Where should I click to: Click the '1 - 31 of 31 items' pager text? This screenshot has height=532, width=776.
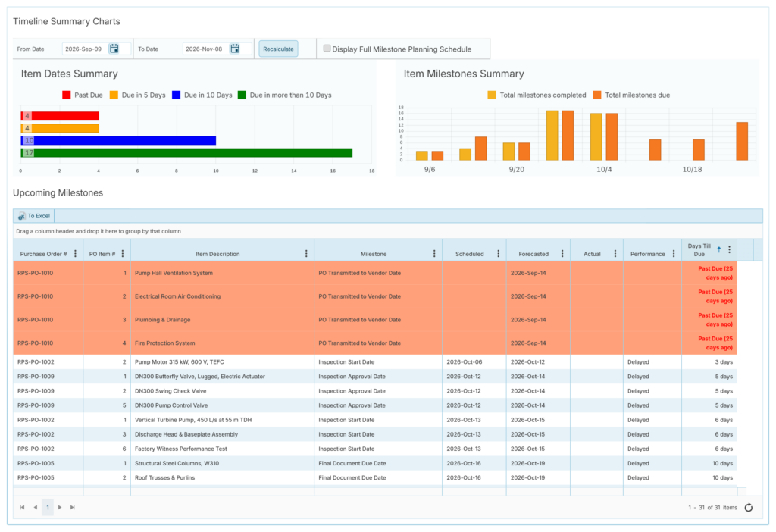pos(712,508)
